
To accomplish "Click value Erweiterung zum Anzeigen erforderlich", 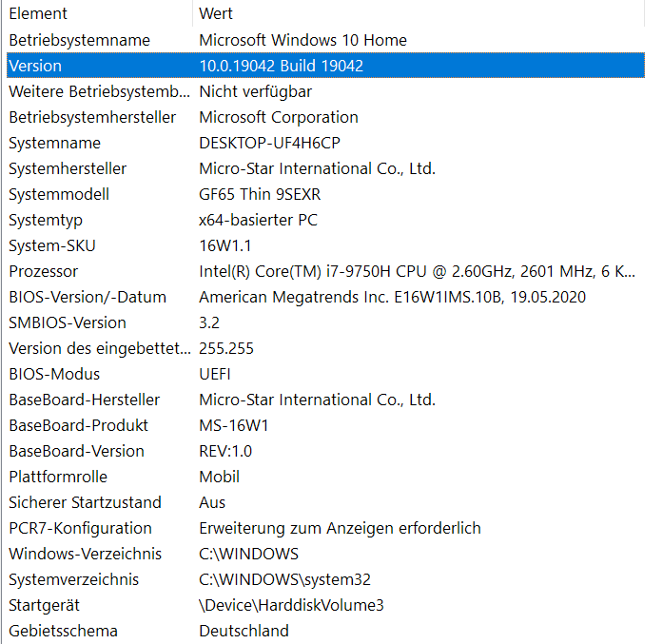I will tap(340, 529).
